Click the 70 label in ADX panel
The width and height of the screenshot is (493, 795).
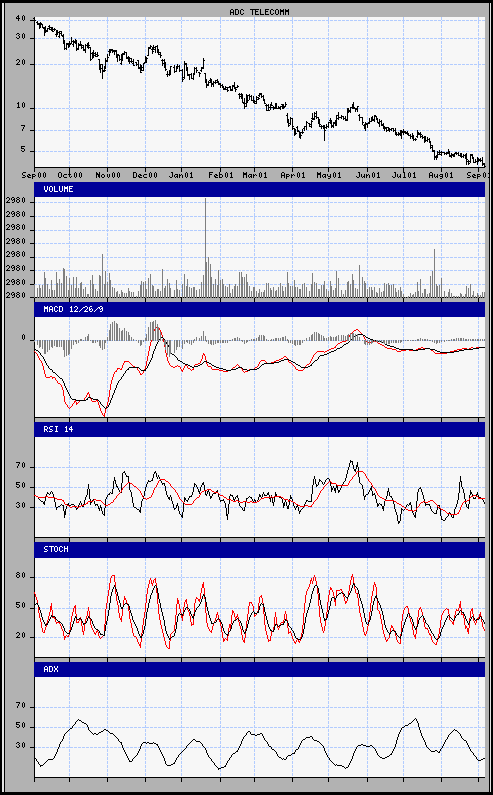coord(20,706)
